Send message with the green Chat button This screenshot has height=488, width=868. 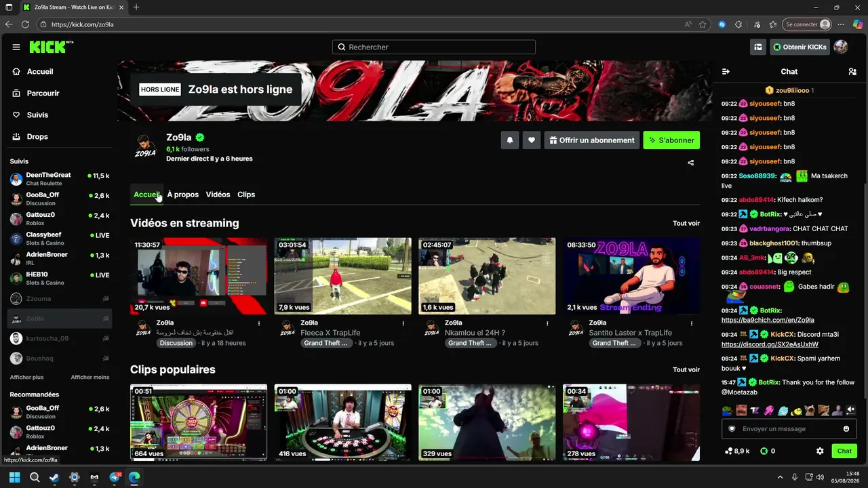[x=844, y=451]
